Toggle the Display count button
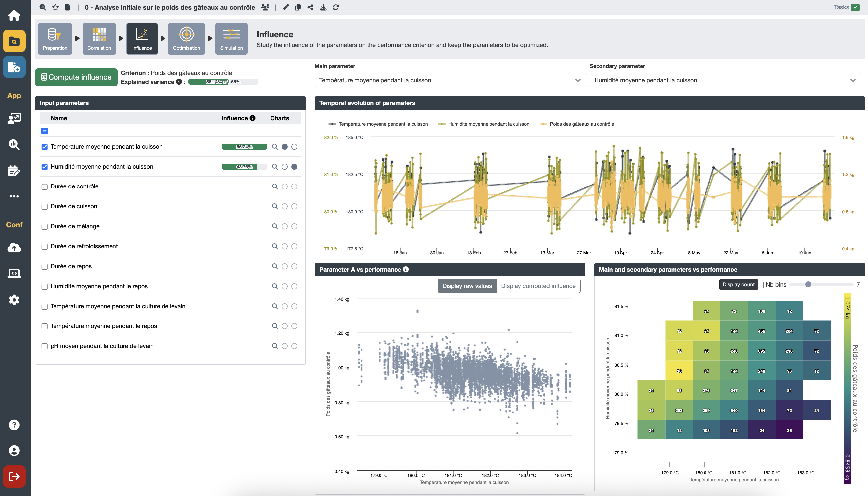This screenshot has width=868, height=496. click(x=738, y=285)
